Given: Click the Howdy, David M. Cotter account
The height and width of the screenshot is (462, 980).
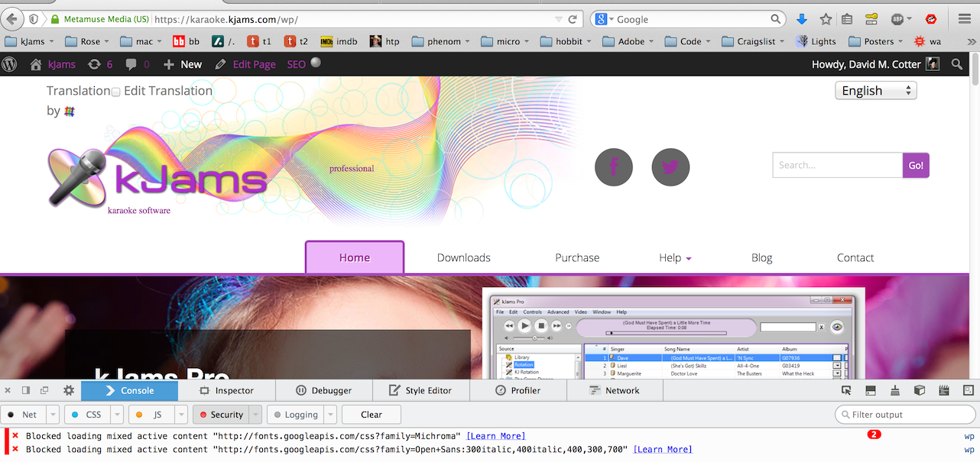Looking at the screenshot, I should pos(875,64).
